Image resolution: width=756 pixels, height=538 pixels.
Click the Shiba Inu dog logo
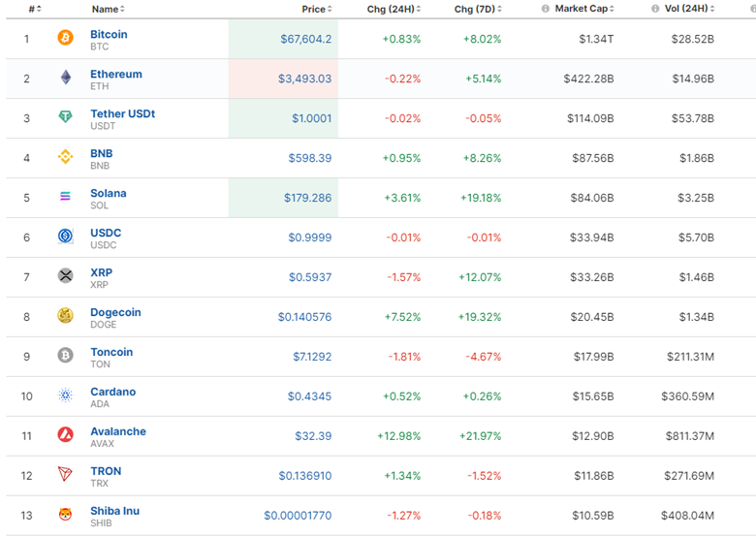pos(65,515)
